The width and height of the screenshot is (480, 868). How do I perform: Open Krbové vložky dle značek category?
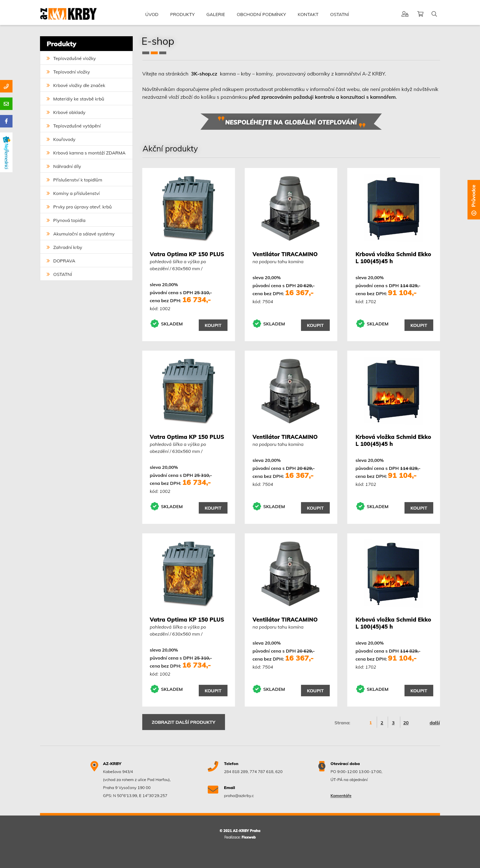[86, 85]
